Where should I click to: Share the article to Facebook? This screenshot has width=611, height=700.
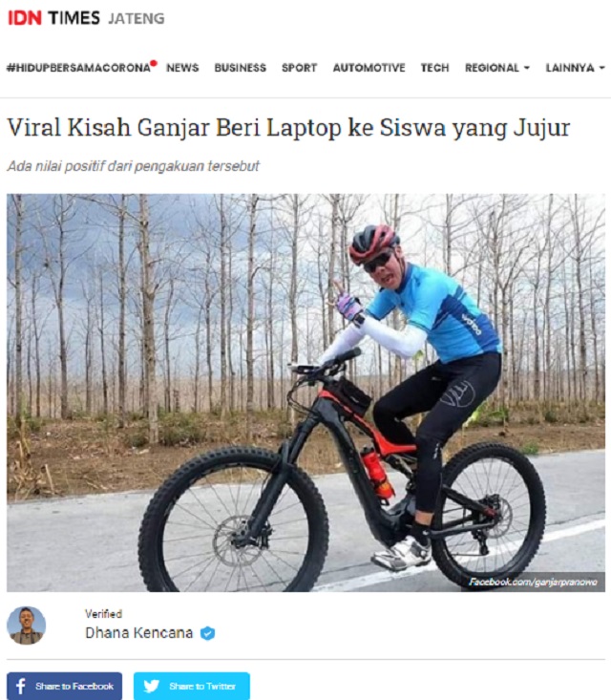[x=64, y=686]
